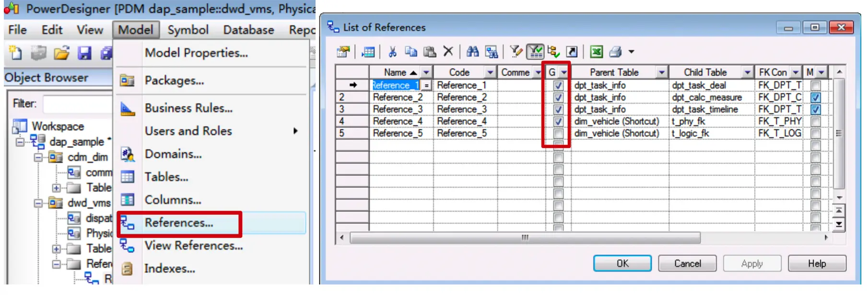Open the Child Table column filter dropdown
The width and height of the screenshot is (868, 295).
747,72
